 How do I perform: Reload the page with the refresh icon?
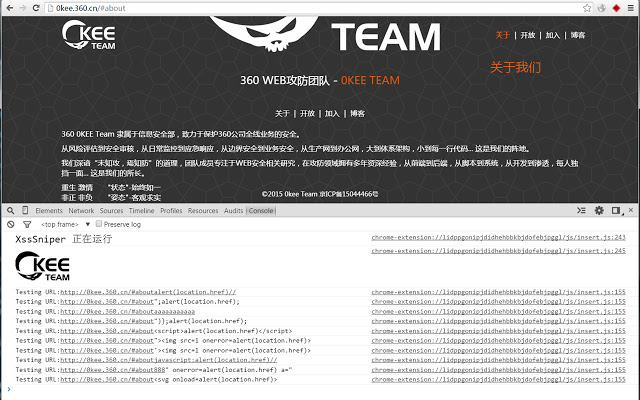click(36, 8)
